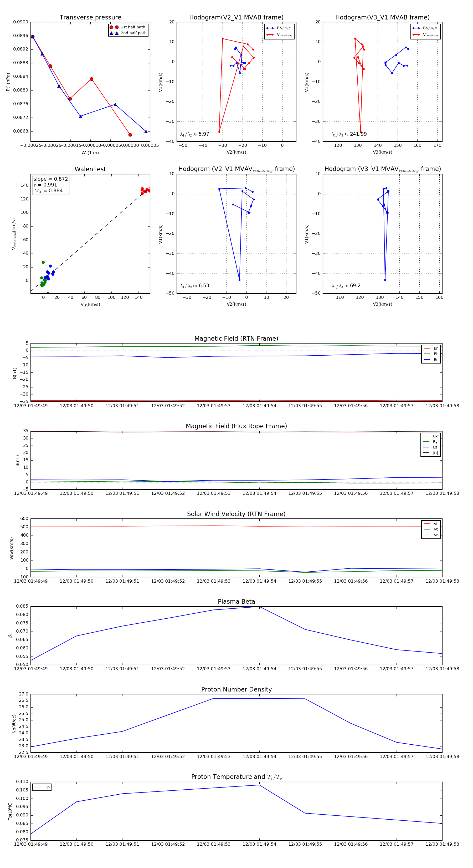The width and height of the screenshot is (473, 868).
Task: Click the 'WalenTest' plot title
Action: pyautogui.click(x=90, y=169)
